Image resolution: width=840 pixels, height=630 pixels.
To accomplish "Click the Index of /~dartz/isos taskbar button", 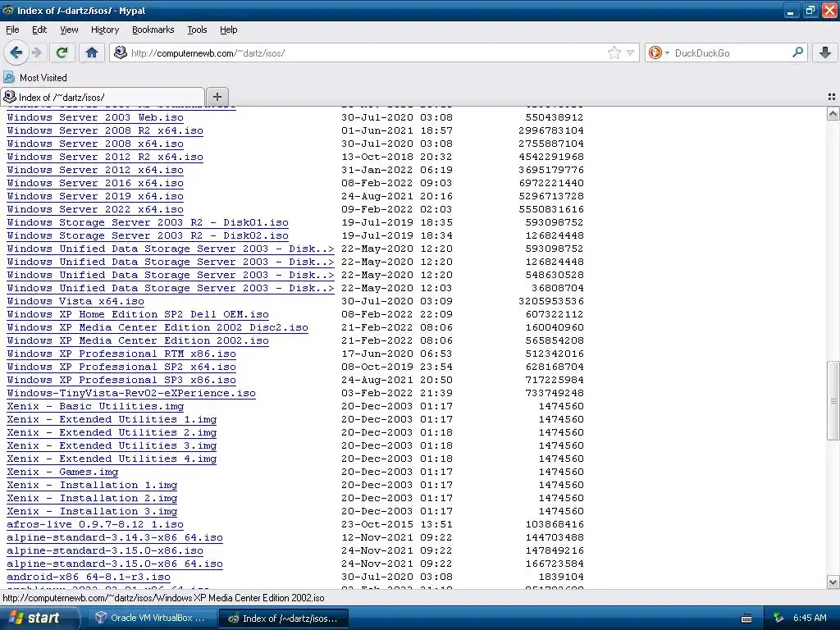I will coord(283,619).
